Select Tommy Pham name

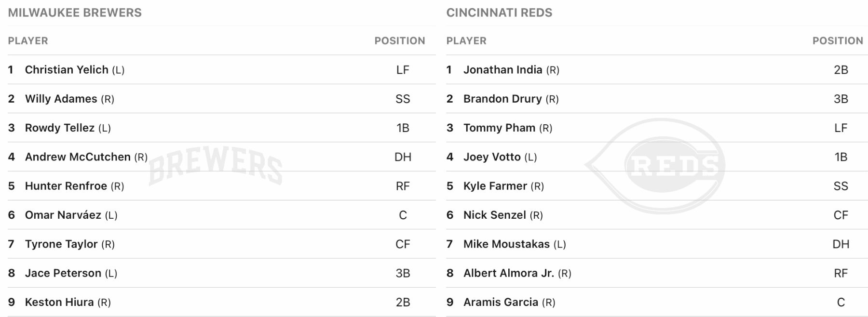point(499,128)
